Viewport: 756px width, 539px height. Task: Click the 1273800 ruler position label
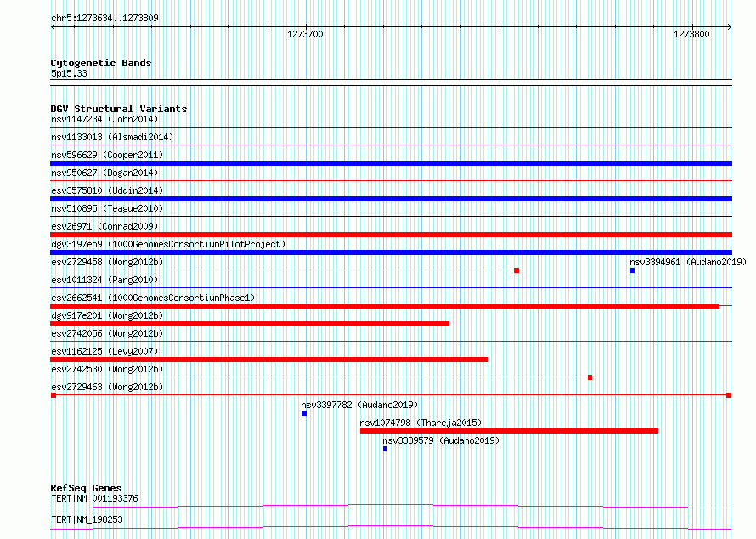(x=691, y=34)
